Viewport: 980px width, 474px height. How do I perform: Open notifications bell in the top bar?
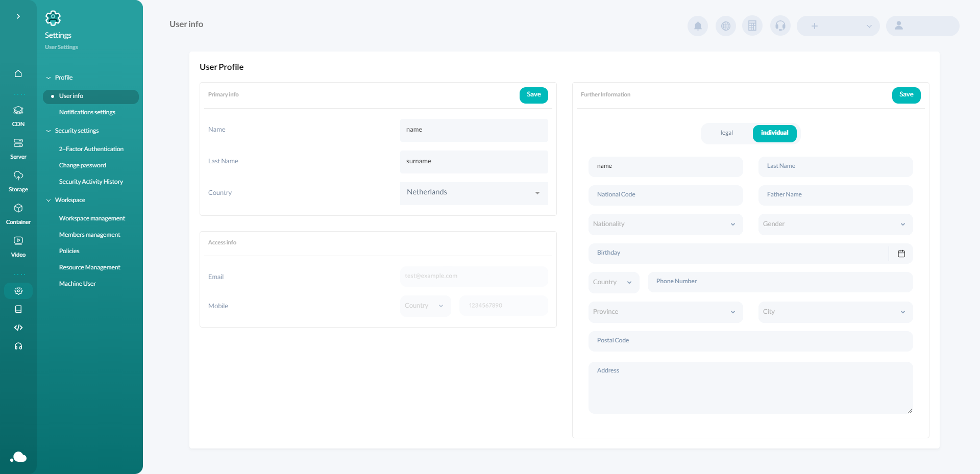[698, 26]
